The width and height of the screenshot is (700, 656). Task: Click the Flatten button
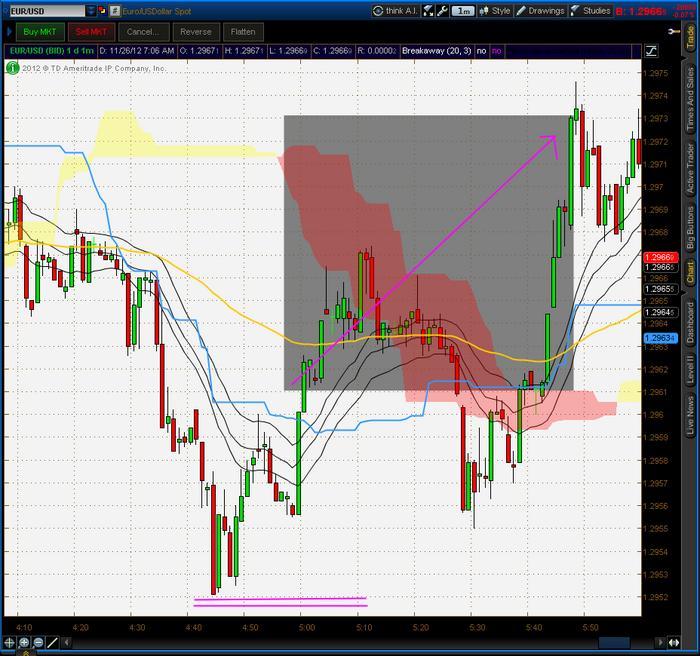[x=243, y=32]
